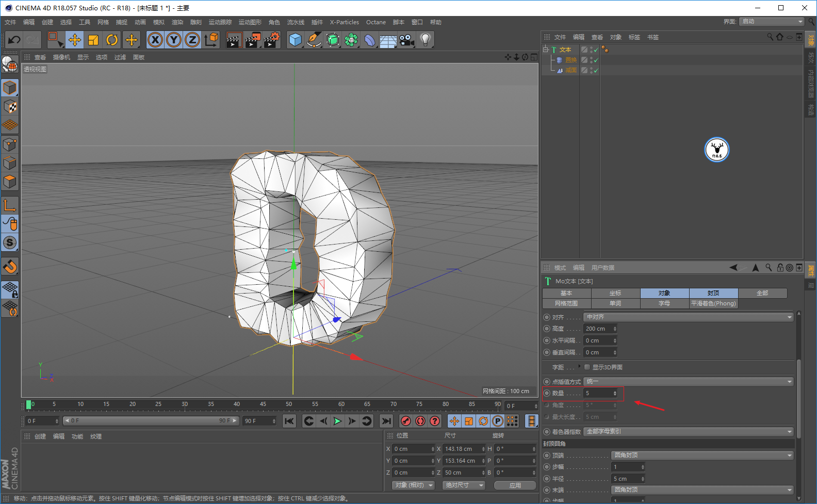Click the 应用 button
The height and width of the screenshot is (504, 817).
[515, 485]
